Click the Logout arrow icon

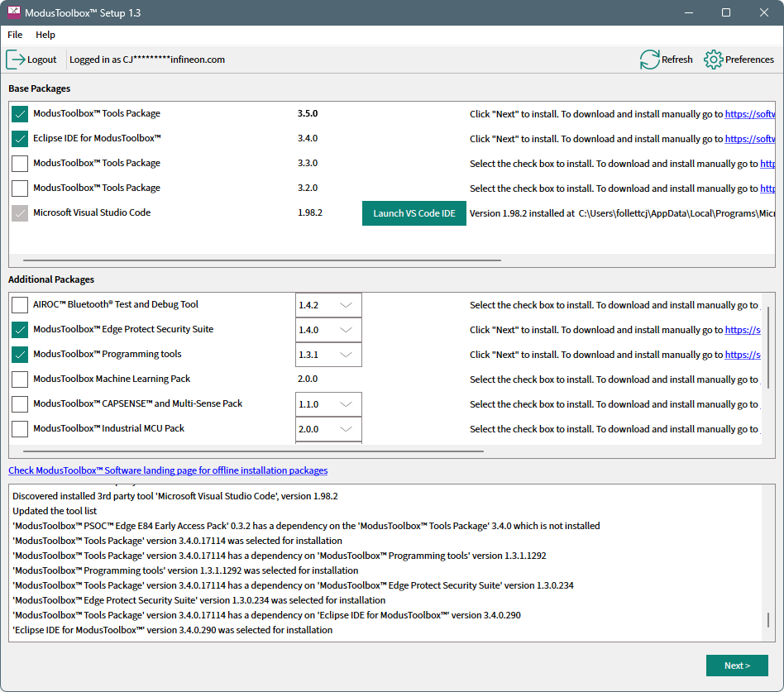pos(16,60)
